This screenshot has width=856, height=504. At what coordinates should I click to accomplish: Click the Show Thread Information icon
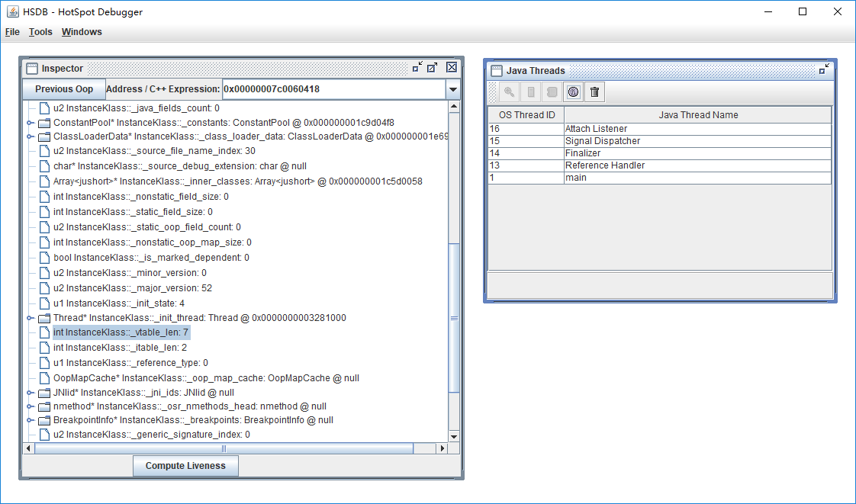[x=573, y=92]
